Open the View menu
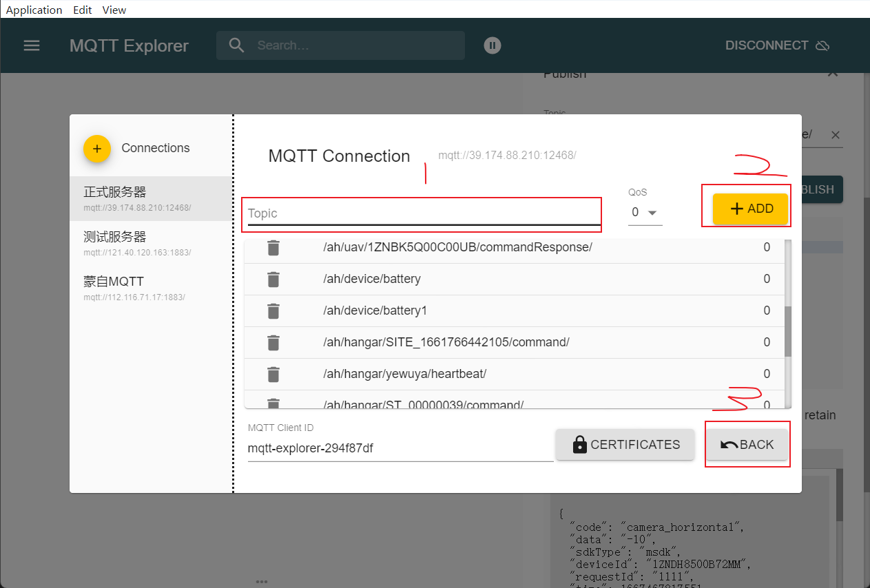This screenshot has height=588, width=870. pyautogui.click(x=114, y=10)
